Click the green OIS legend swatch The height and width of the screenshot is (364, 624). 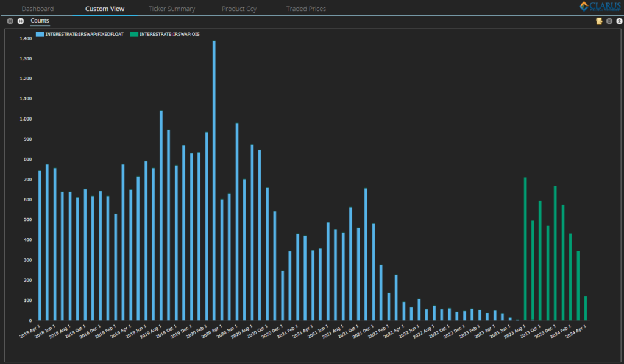click(x=134, y=34)
